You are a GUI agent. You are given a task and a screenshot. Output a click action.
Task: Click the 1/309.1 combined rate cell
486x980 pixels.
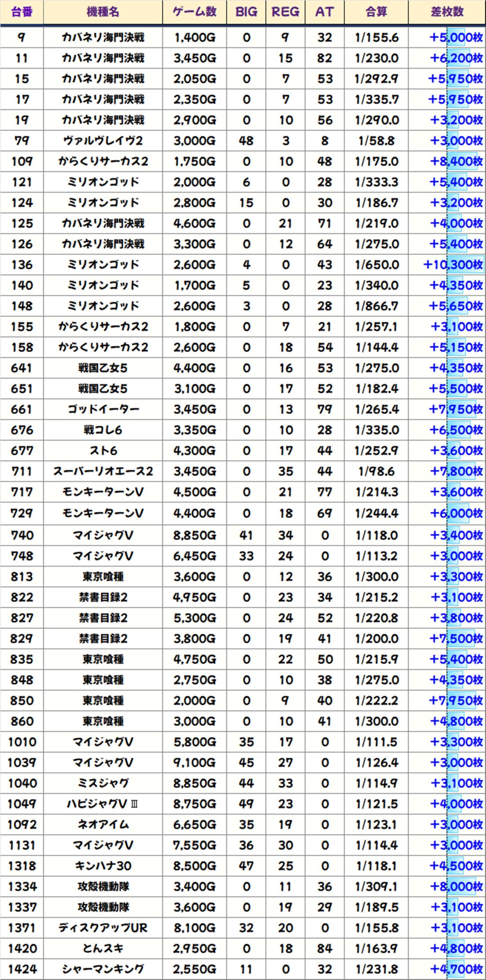[377, 887]
